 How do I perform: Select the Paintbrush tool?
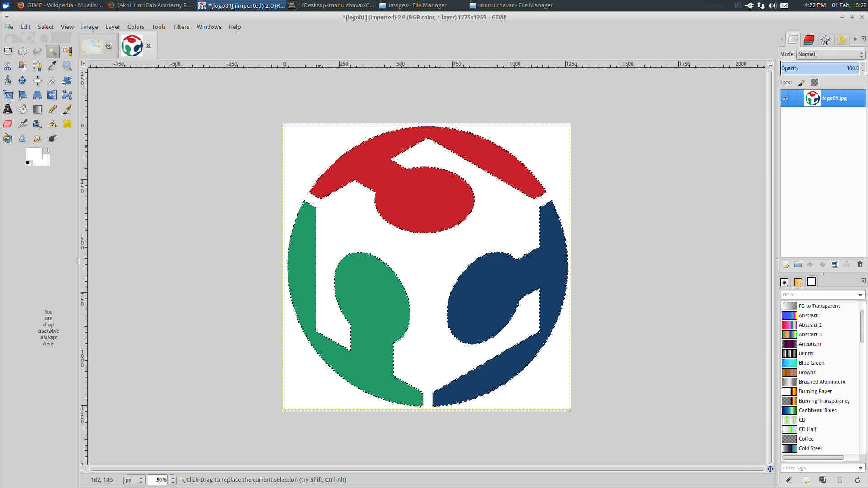pos(67,109)
